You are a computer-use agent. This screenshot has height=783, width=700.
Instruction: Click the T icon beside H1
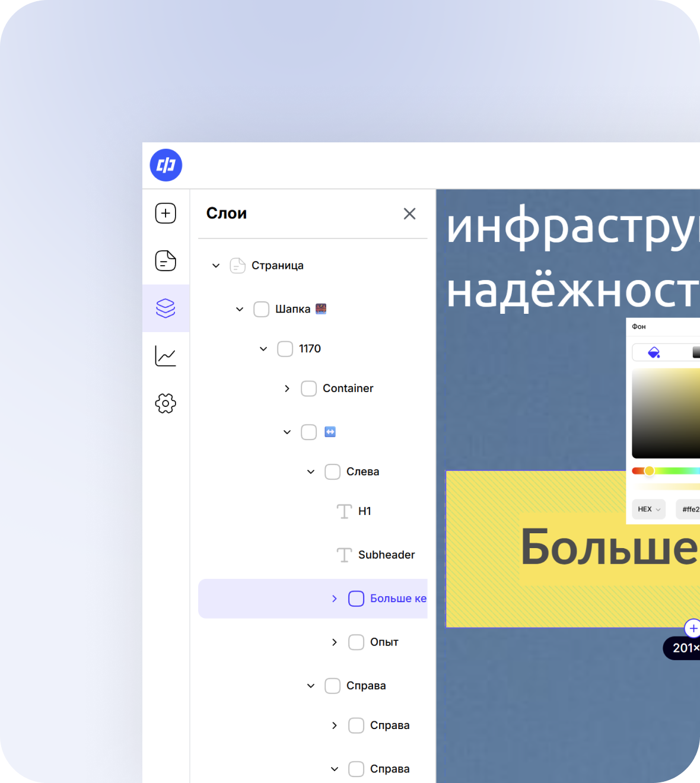[x=344, y=511]
